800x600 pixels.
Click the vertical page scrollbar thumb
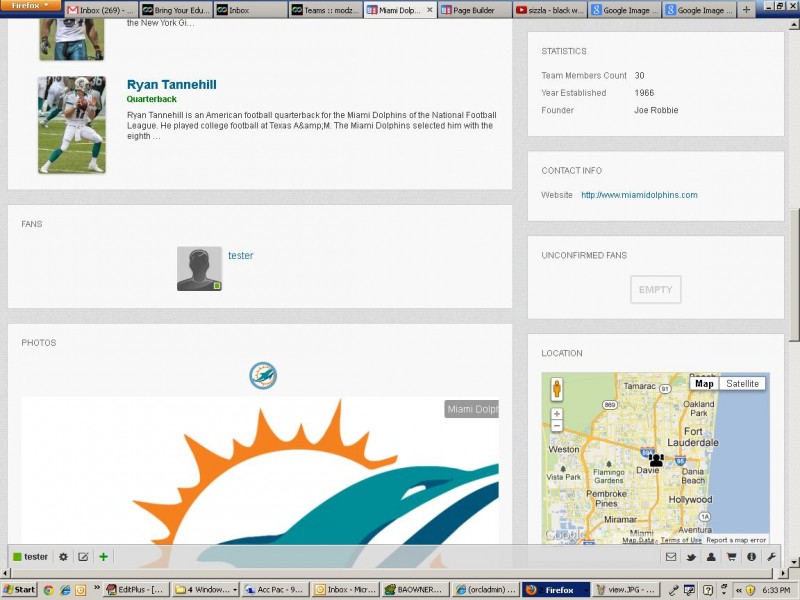(x=794, y=276)
